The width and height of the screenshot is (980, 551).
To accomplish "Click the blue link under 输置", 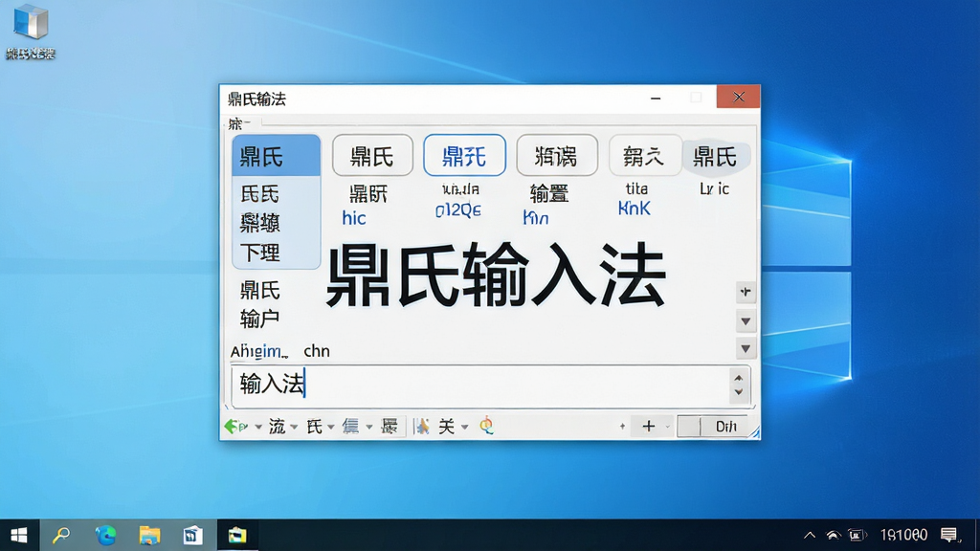I will tap(536, 217).
